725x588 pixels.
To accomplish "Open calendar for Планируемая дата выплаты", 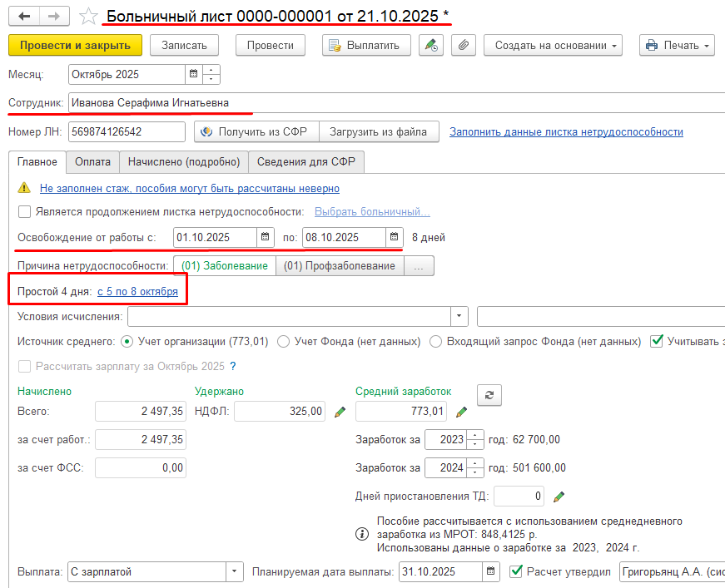I will [490, 571].
